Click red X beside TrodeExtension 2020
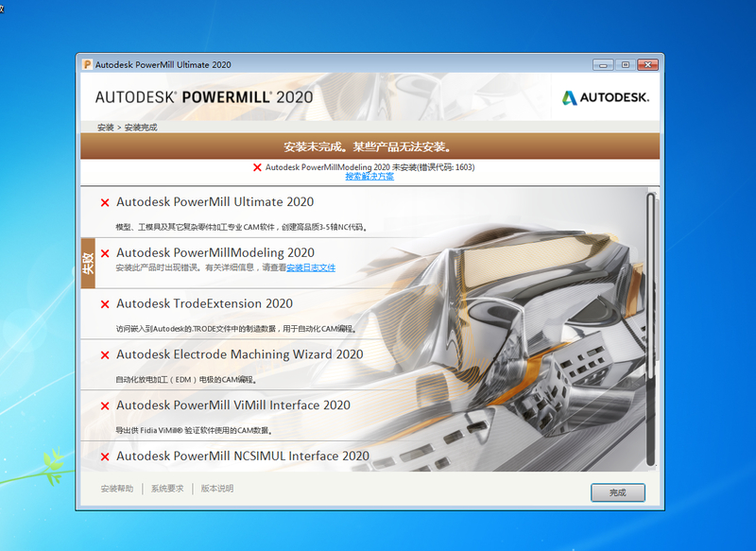Viewport: 756px width, 551px height. click(105, 304)
